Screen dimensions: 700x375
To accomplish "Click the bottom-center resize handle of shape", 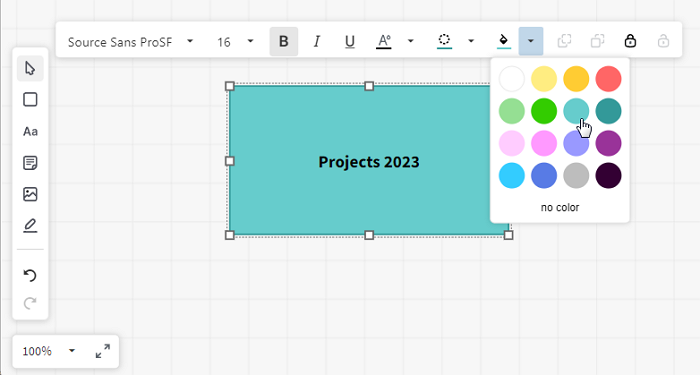I will (369, 235).
